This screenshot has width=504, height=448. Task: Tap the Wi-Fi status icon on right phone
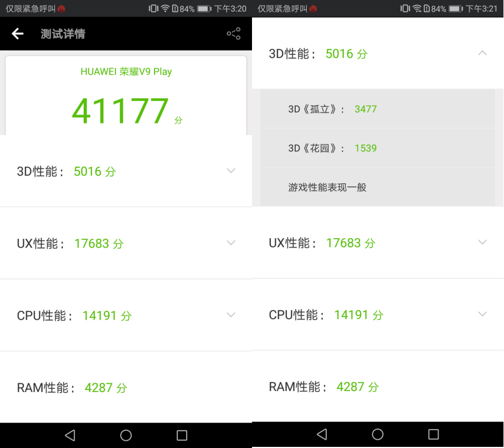[x=417, y=8]
